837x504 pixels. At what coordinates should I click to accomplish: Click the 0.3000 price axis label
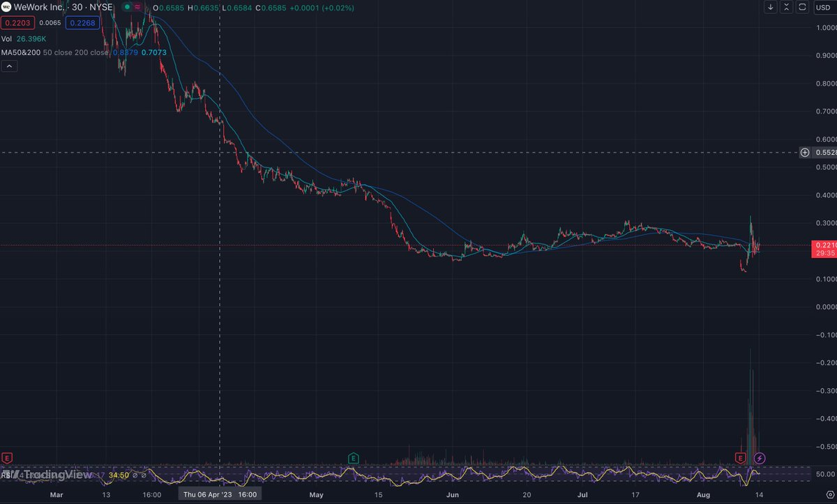coord(825,223)
